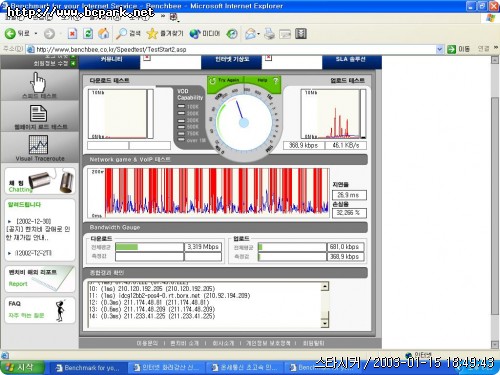Open the FAQ banner link
The width and height of the screenshot is (500, 375).
40,310
